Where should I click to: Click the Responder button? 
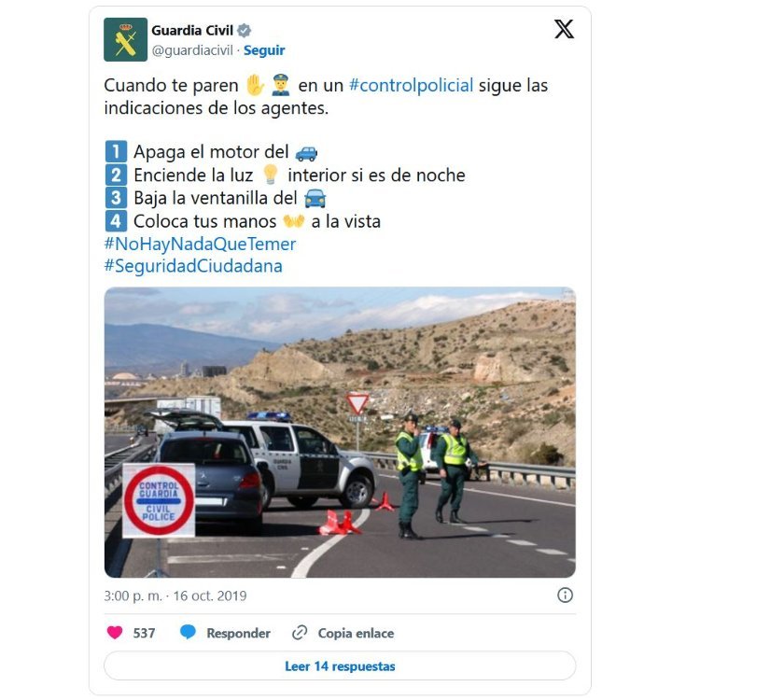pos(238,633)
